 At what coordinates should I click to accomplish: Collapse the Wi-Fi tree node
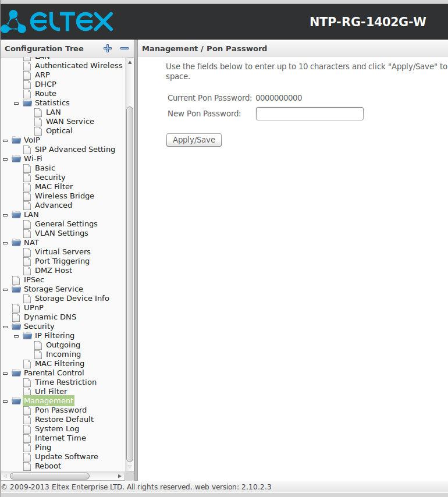click(5, 159)
